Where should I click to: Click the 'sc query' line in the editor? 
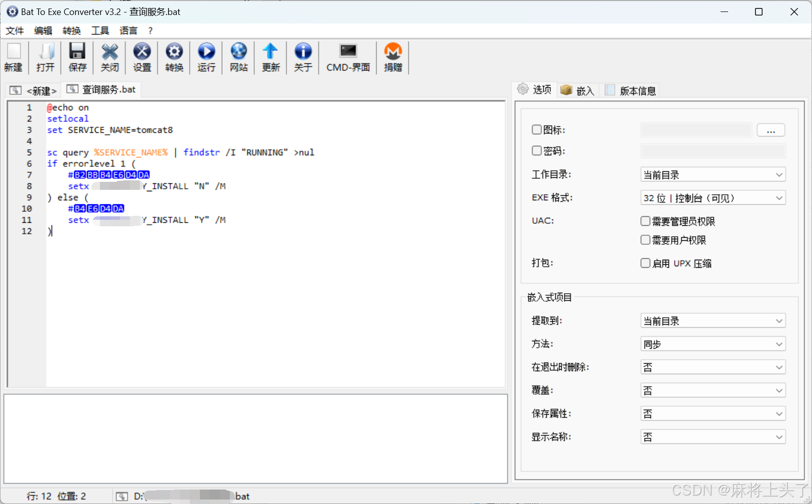(180, 152)
